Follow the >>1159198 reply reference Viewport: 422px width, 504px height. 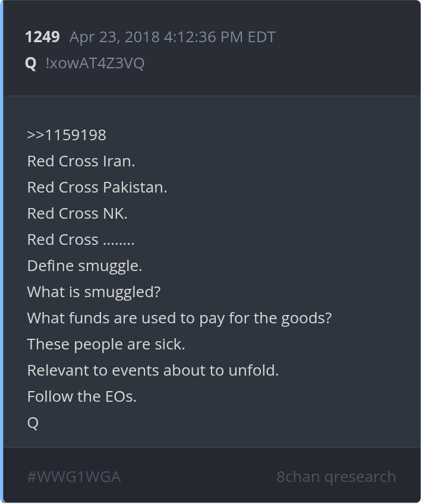coord(67,135)
